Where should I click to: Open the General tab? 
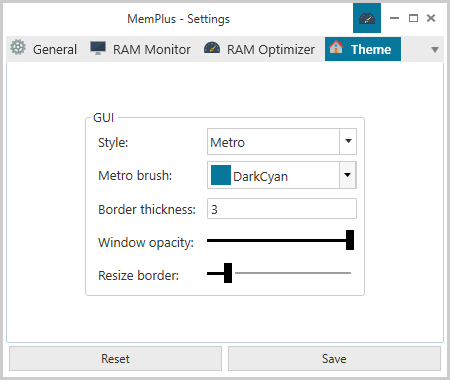43,49
